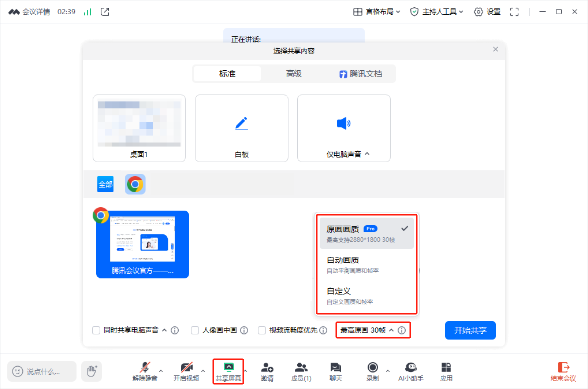Click the 共享屏幕 toolbar icon

pyautogui.click(x=228, y=372)
